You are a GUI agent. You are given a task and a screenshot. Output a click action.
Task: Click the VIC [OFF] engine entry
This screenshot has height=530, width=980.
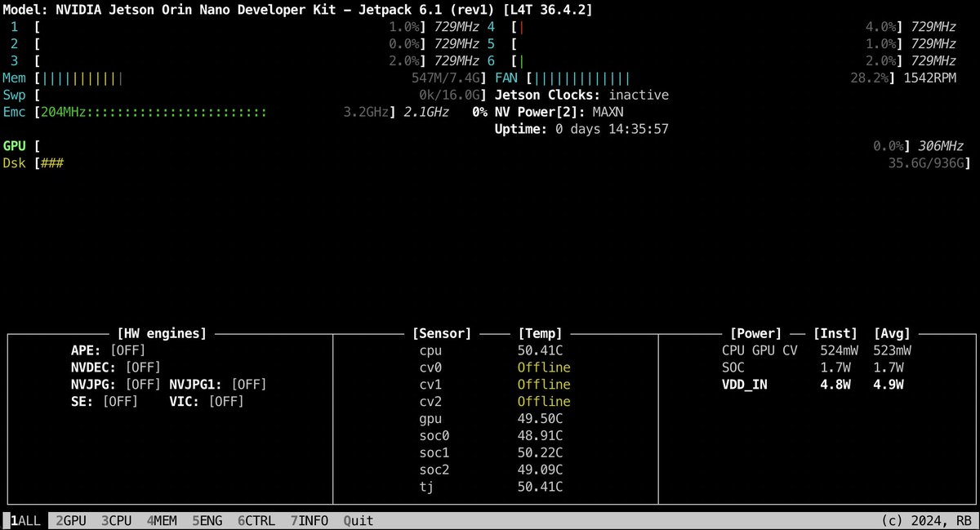[207, 402]
